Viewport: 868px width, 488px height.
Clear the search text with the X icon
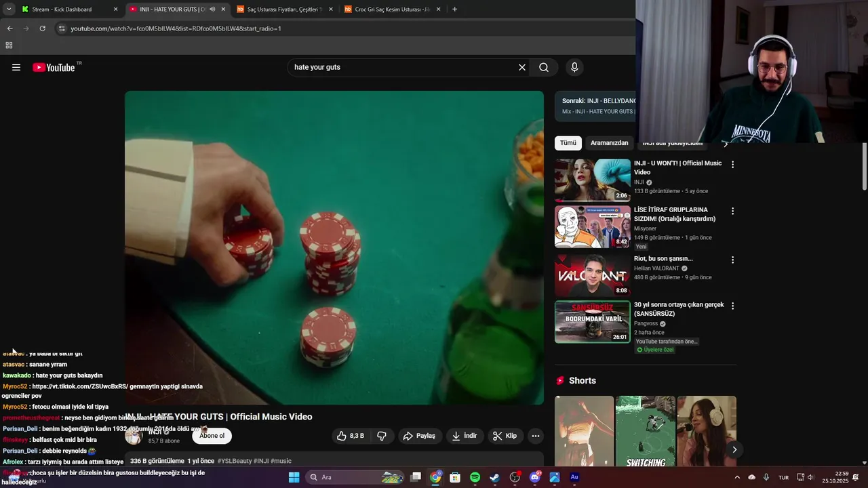pyautogui.click(x=522, y=67)
